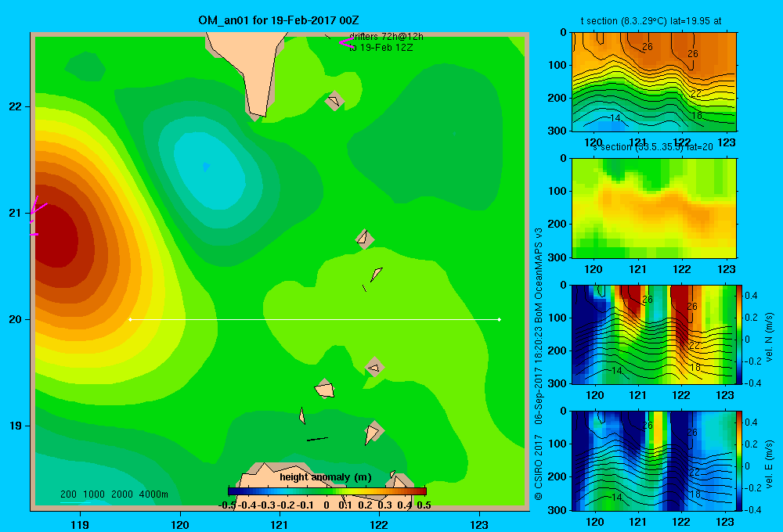Click the 0.5 tick on the height anomaly scale
This screenshot has width=783, height=532.
pos(424,505)
